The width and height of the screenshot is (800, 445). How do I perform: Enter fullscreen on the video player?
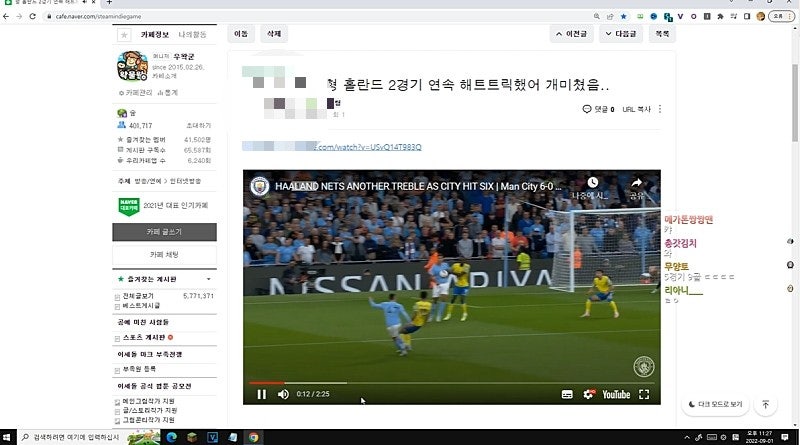pos(644,394)
